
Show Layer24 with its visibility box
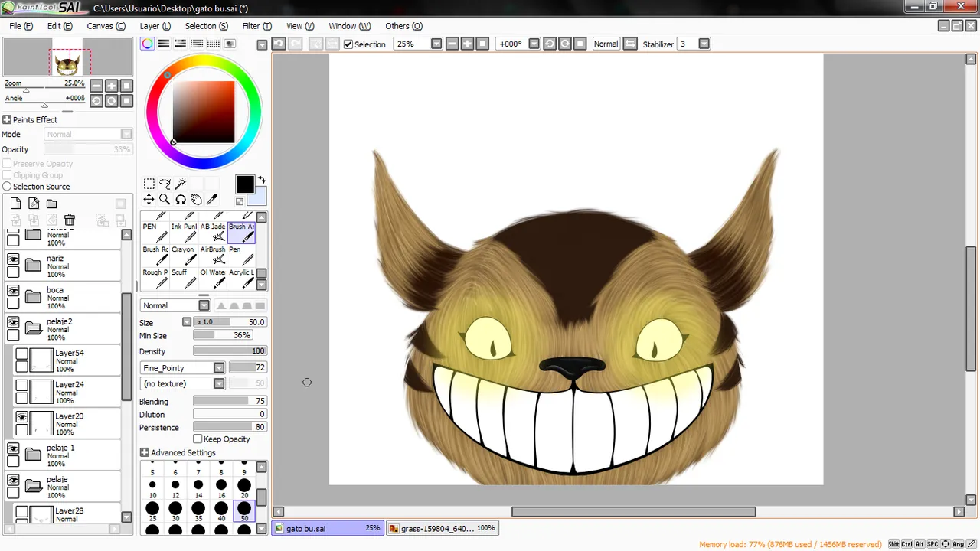[x=22, y=385]
